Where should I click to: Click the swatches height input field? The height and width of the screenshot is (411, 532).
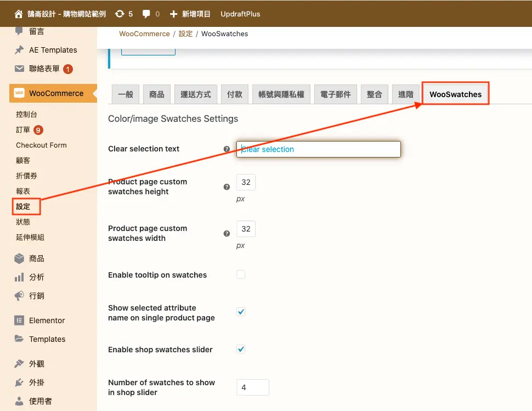(246, 182)
